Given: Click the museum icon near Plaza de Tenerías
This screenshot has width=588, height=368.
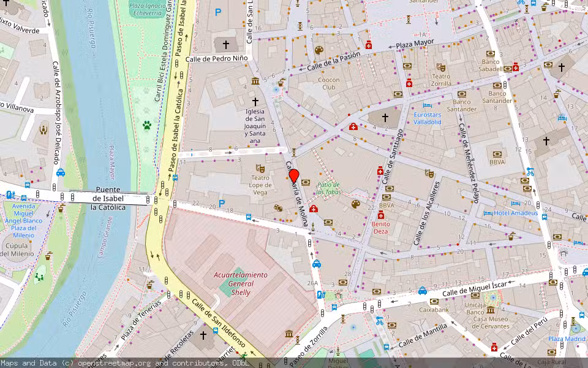Looking at the screenshot, I should 289,334.
